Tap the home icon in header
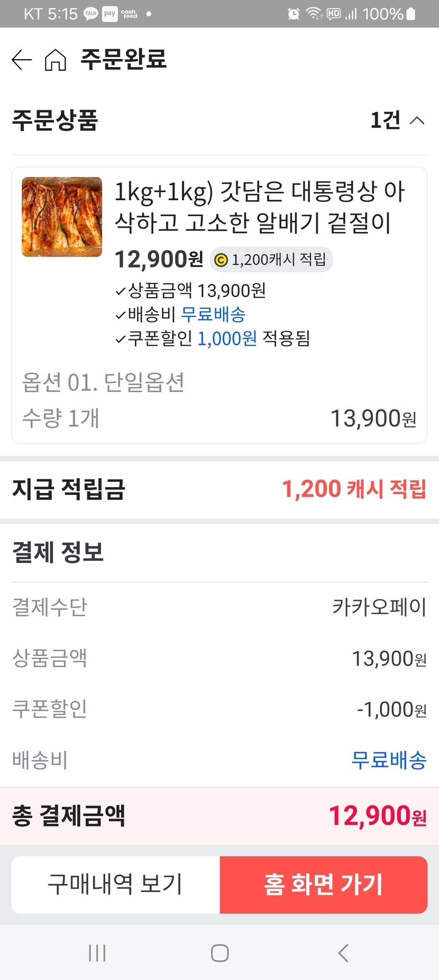Image resolution: width=439 pixels, height=980 pixels. 56,60
